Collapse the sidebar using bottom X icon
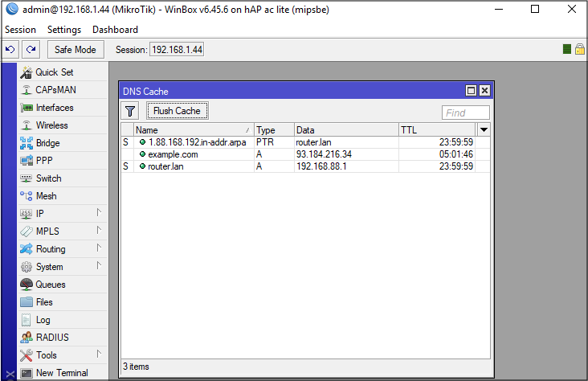 click(x=10, y=375)
